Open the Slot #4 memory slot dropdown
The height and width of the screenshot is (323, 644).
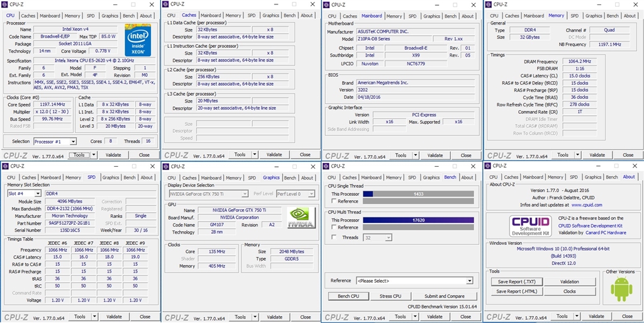point(24,193)
